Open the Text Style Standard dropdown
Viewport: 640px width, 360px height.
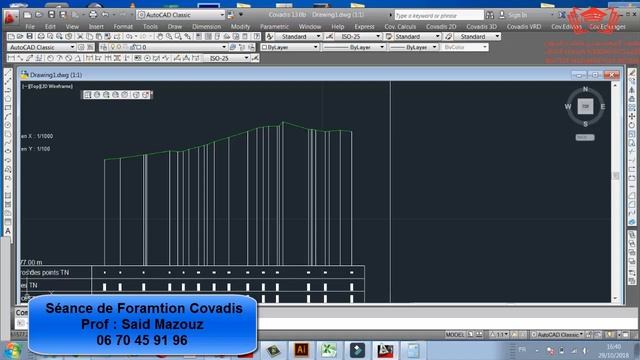tap(299, 36)
